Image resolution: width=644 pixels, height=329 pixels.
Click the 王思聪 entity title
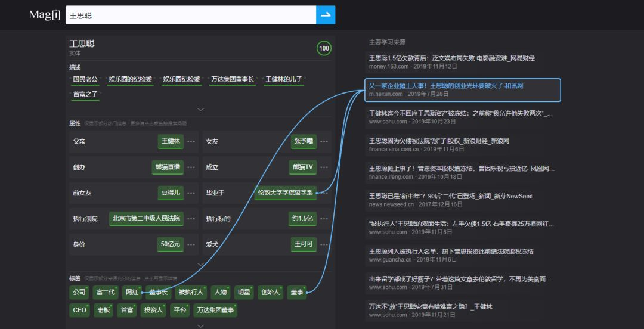[82, 44]
